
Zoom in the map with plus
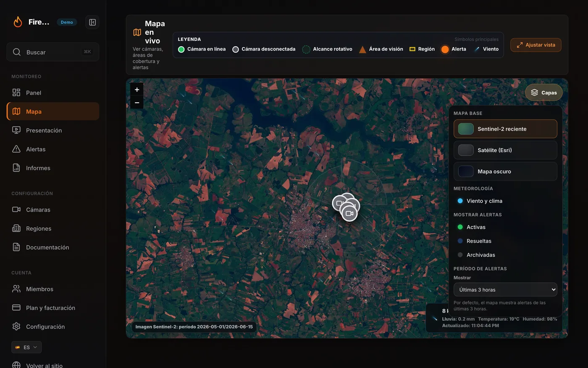point(137,90)
